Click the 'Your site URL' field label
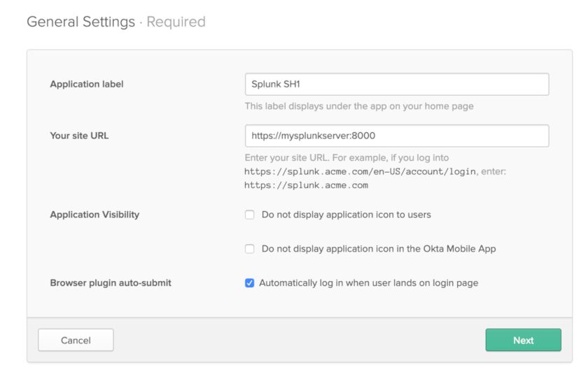Image resolution: width=588 pixels, height=374 pixels. pos(79,136)
